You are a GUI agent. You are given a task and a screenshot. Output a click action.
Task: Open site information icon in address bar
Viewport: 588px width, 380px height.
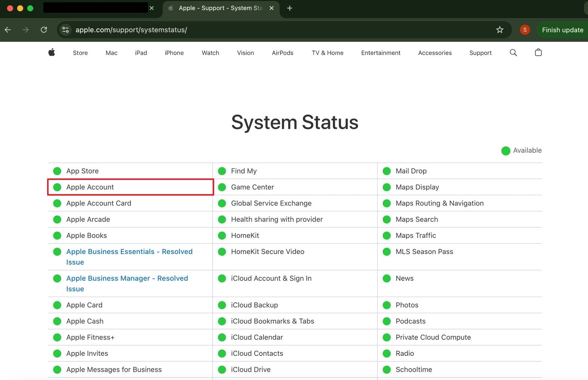click(65, 30)
